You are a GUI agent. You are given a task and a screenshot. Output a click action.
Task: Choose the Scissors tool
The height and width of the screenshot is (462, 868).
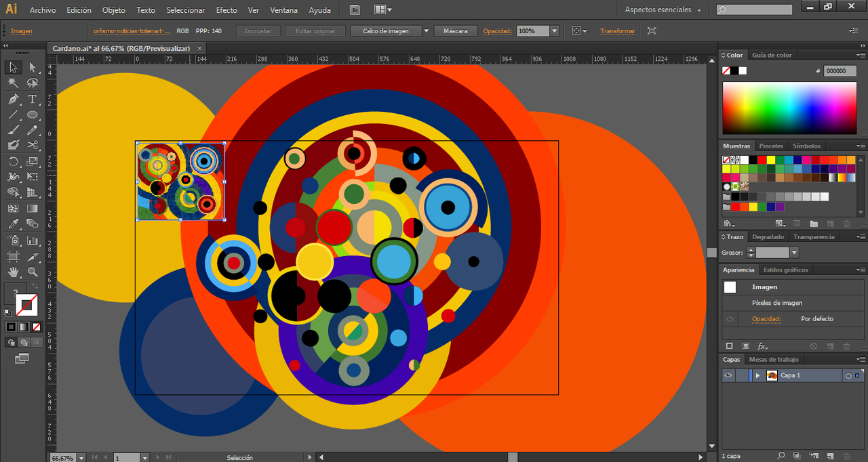pos(32,145)
